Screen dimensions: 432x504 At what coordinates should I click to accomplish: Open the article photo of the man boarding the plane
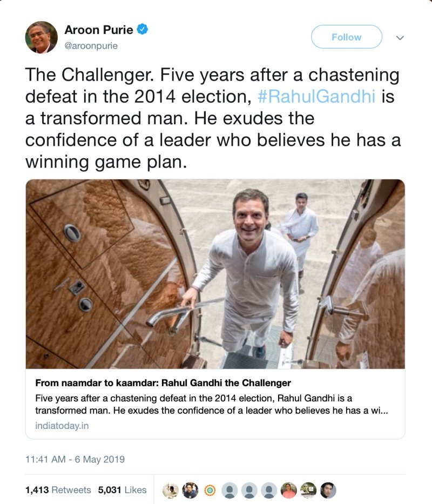pos(215,274)
